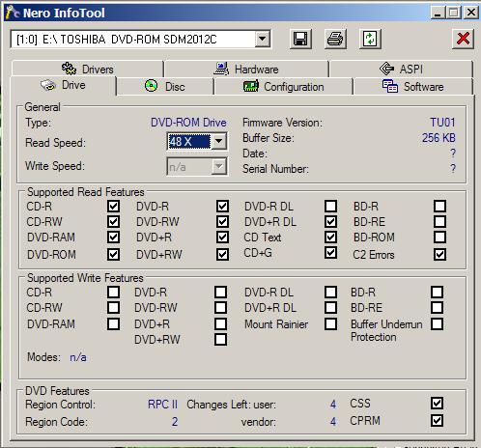Toggle the BD-ROM checkbox

point(439,238)
